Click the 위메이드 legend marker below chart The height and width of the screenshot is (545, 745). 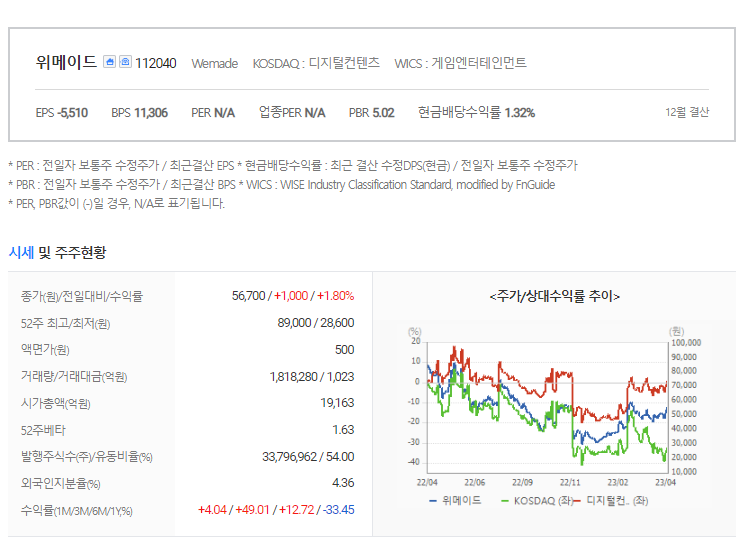pyautogui.click(x=433, y=501)
